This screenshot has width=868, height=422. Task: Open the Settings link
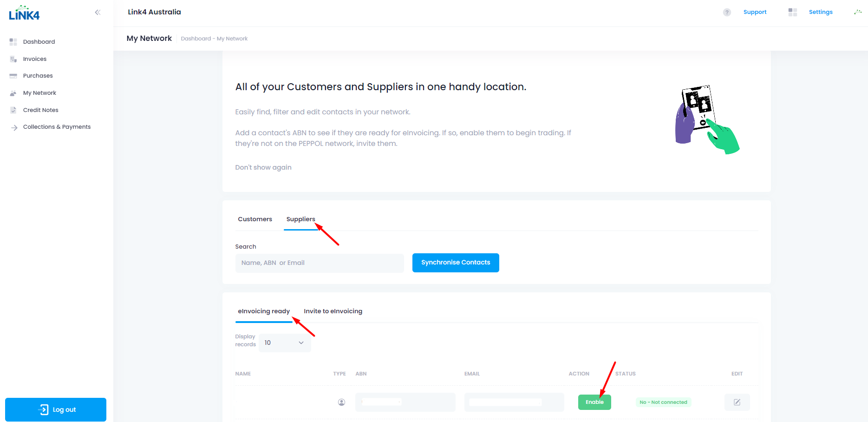(x=821, y=12)
